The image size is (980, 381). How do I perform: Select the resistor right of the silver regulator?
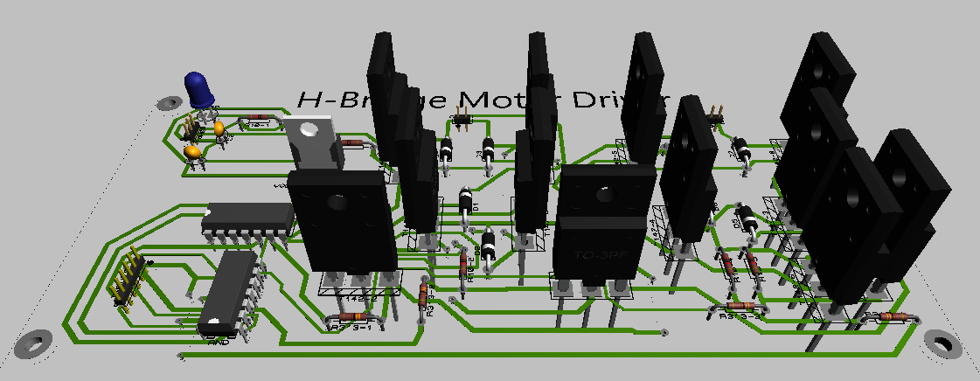pos(353,142)
